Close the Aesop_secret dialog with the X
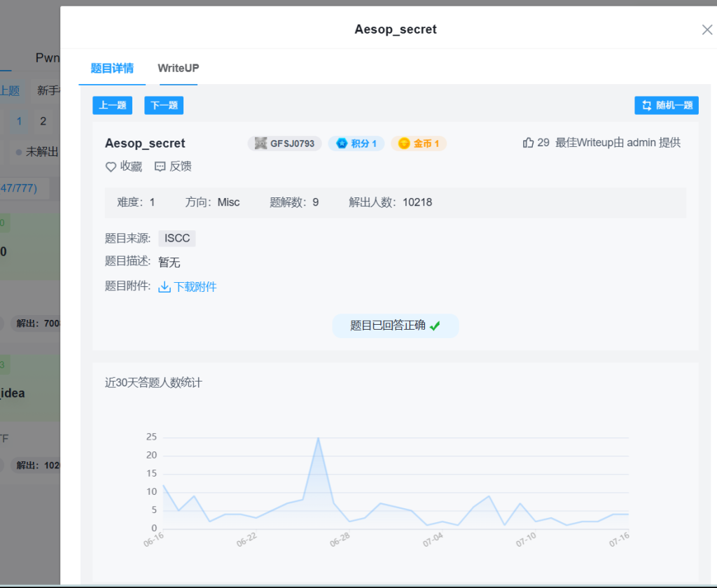717x588 pixels. (x=706, y=29)
